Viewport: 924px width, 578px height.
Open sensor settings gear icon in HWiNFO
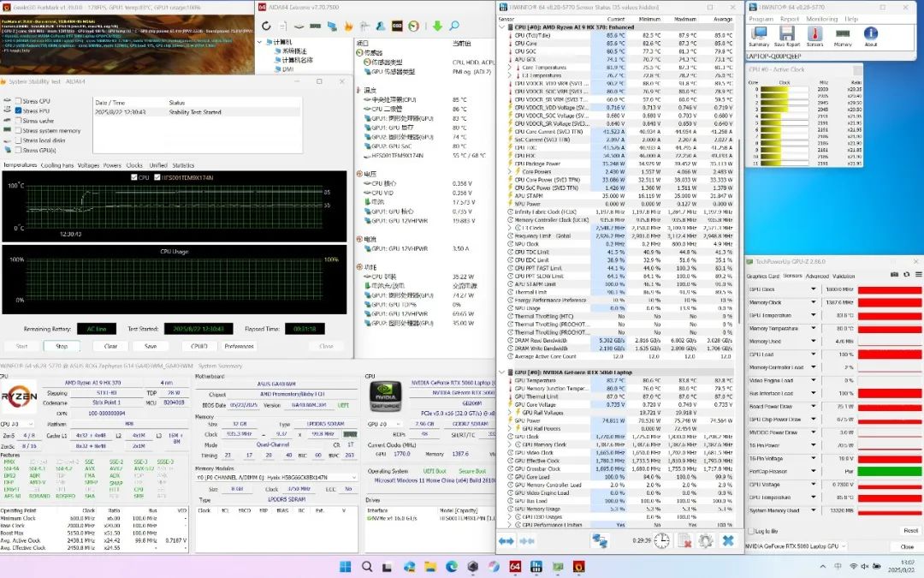(x=706, y=540)
